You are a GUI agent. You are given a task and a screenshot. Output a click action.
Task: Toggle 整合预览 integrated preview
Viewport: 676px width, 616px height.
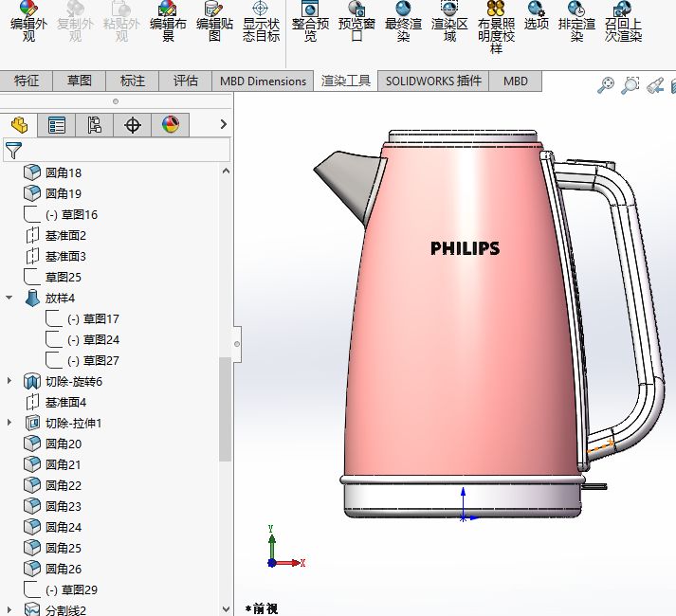point(310,22)
